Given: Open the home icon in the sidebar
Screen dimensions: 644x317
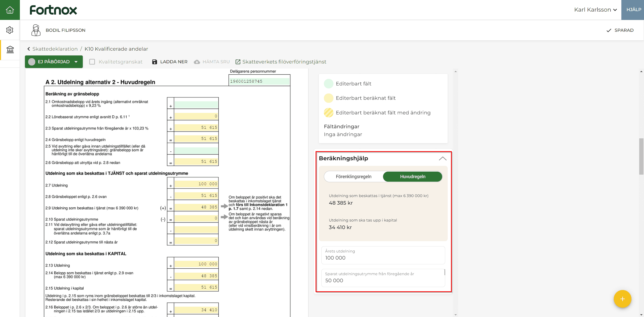Looking at the screenshot, I should (10, 10).
